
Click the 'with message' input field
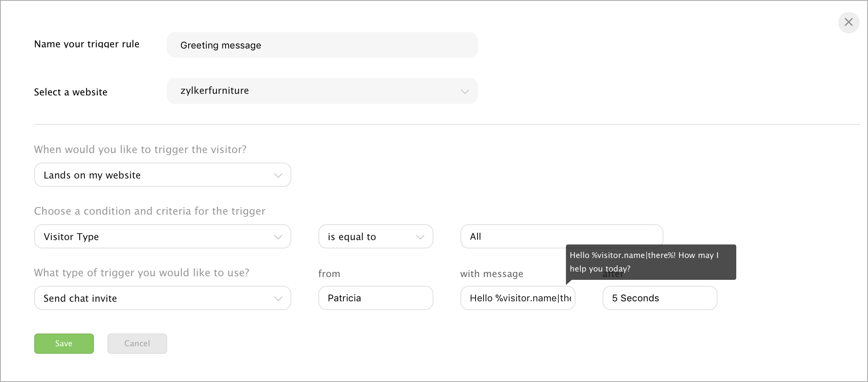[x=518, y=298]
